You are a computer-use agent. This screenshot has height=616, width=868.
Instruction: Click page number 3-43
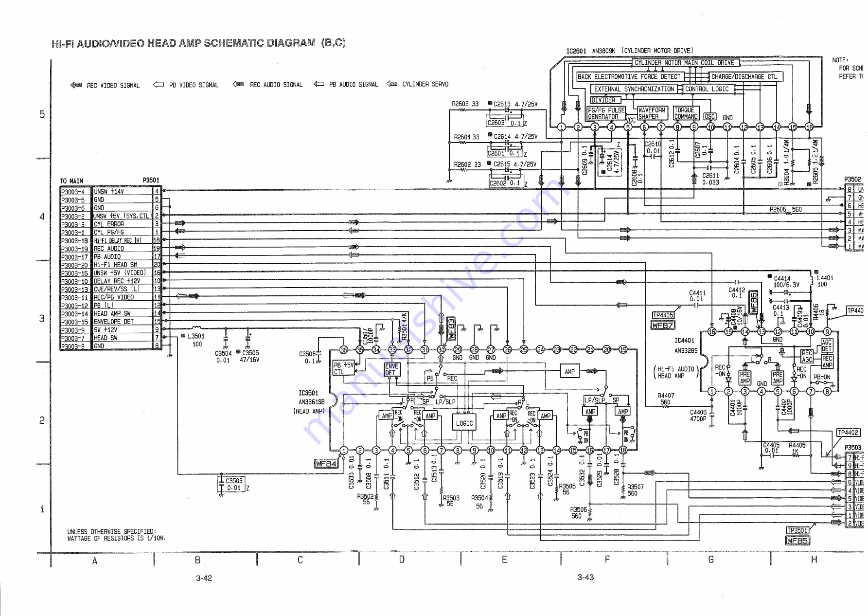tap(585, 577)
